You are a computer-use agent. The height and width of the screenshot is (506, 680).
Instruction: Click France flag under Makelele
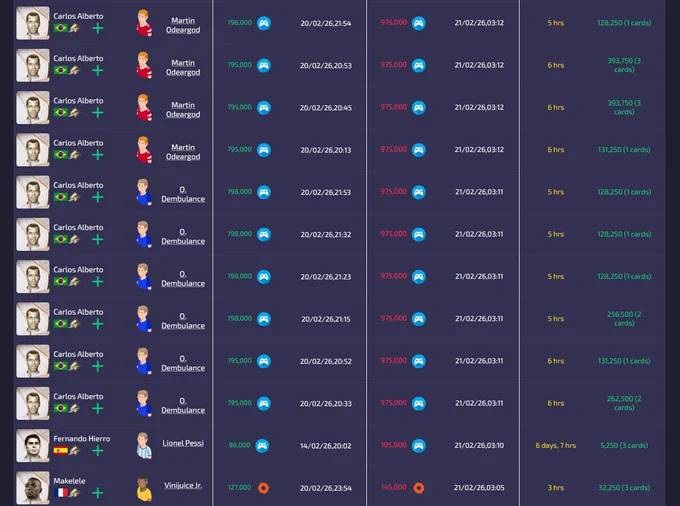[60, 493]
